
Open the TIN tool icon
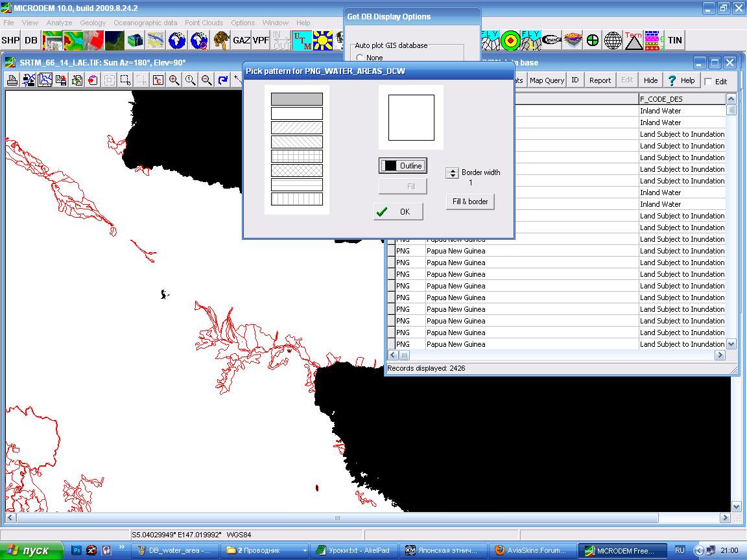674,40
